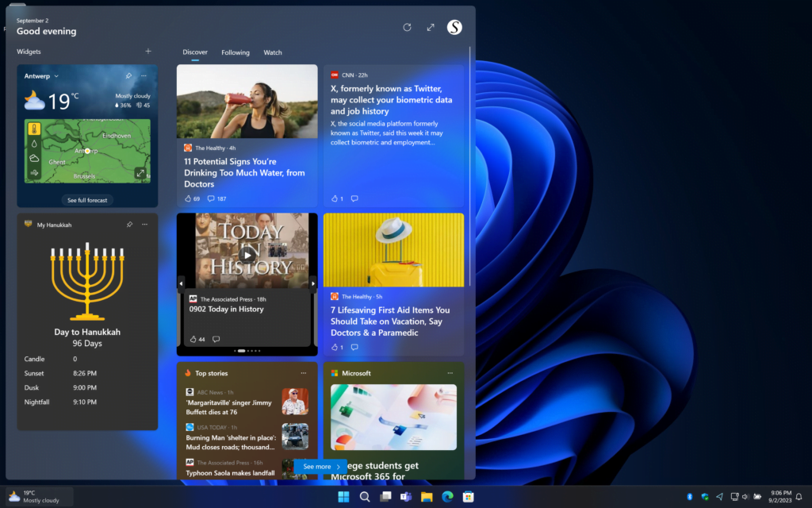Open Microsoft Store from taskbar
This screenshot has width=812, height=508.
pyautogui.click(x=468, y=497)
